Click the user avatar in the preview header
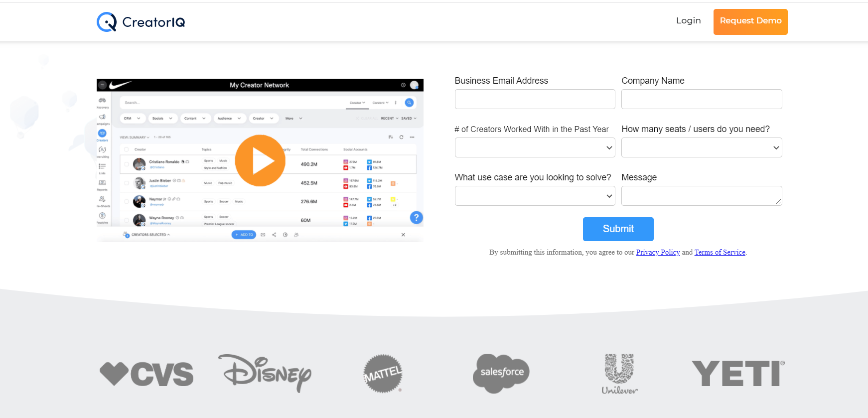Image resolution: width=868 pixels, height=418 pixels. 414,85
